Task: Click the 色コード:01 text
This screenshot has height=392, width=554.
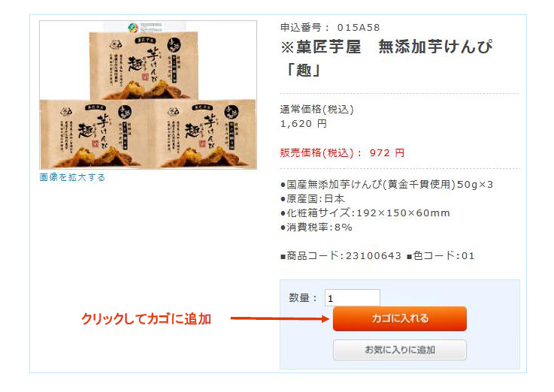Action: (x=440, y=255)
